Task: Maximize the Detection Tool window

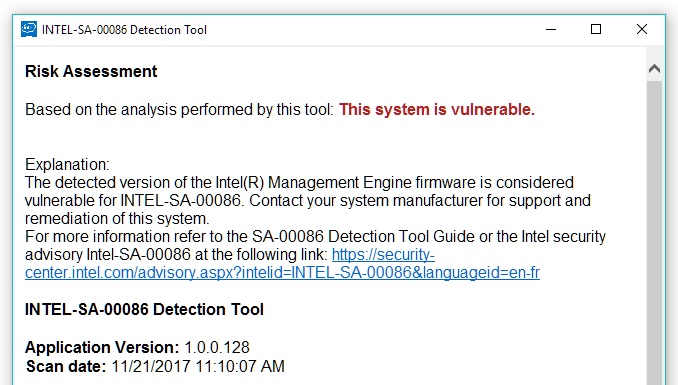Action: click(x=596, y=29)
